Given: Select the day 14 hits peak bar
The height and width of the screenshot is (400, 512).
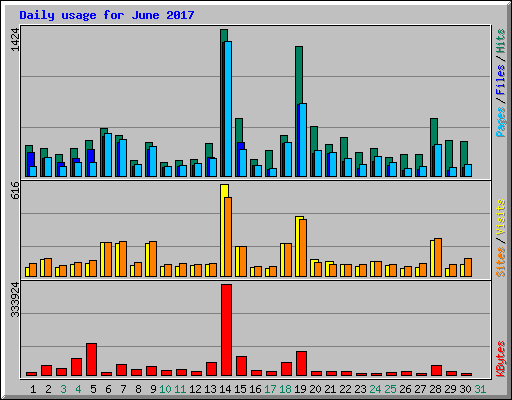Looking at the screenshot, I should coord(224,35).
